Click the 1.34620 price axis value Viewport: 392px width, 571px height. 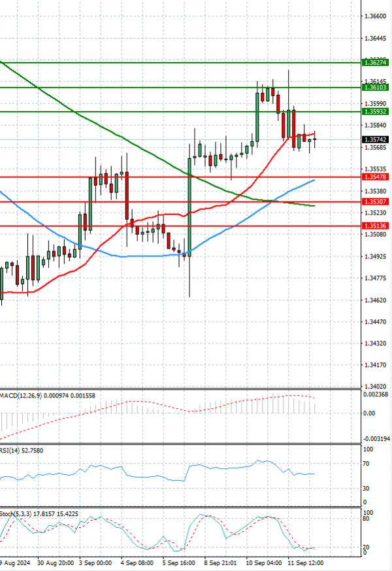pos(375,300)
